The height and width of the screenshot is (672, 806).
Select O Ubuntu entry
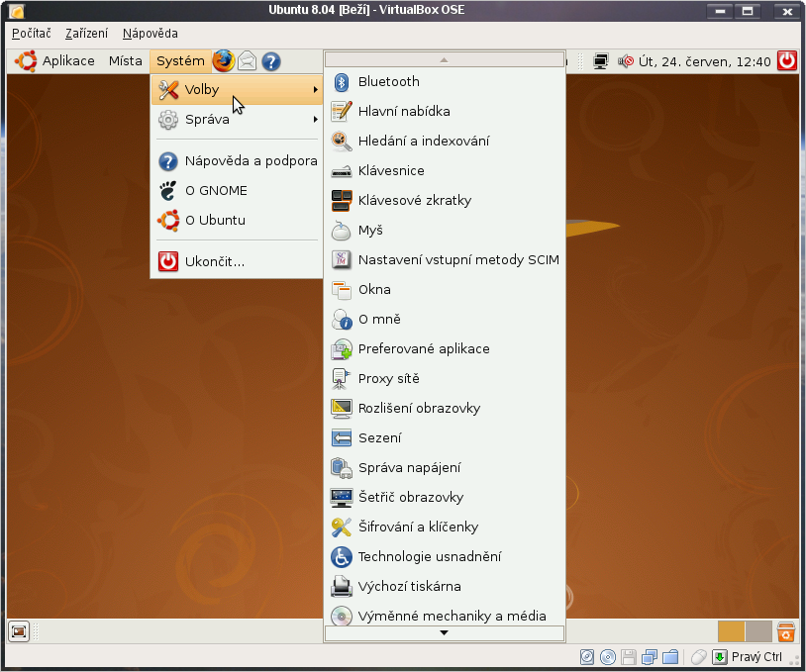pos(237,221)
